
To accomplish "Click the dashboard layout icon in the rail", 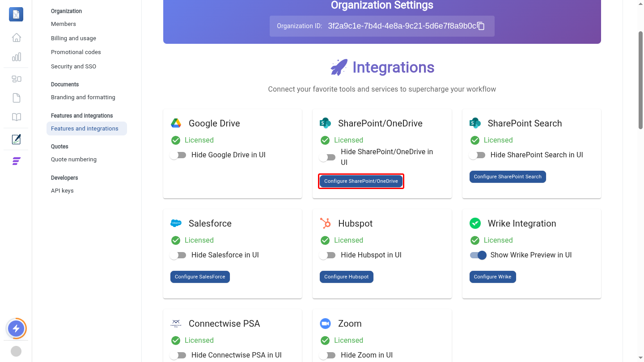I will coord(16,79).
